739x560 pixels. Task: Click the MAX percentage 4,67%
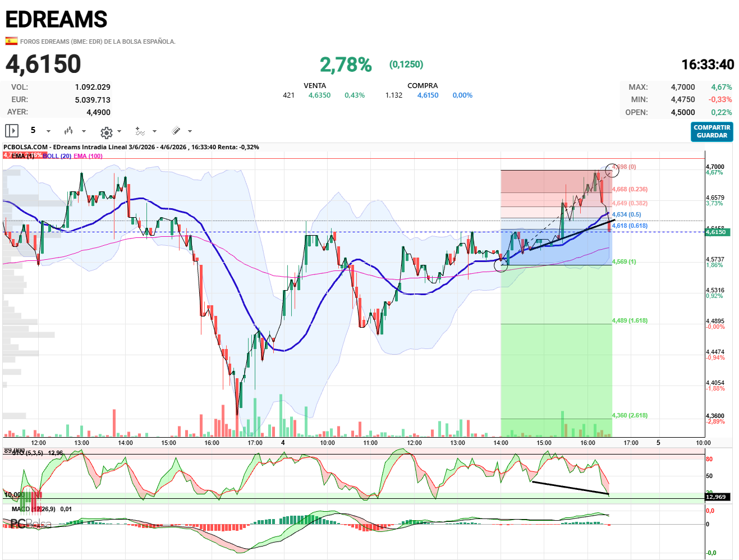(x=722, y=87)
